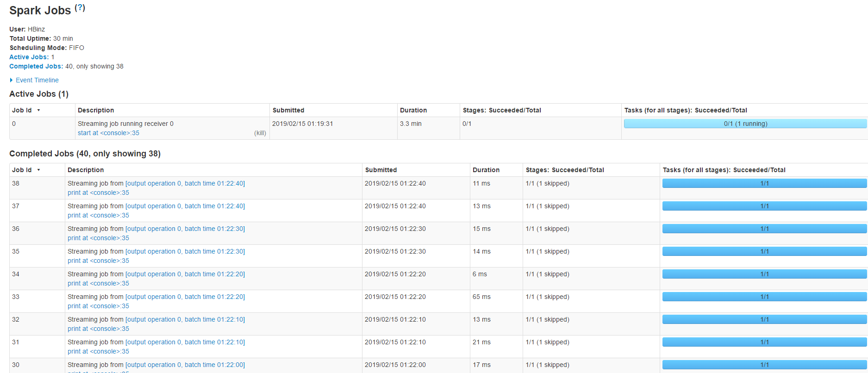868x373 pixels.
Task: Sort Completed Jobs table by Duration header
Action: (x=486, y=170)
